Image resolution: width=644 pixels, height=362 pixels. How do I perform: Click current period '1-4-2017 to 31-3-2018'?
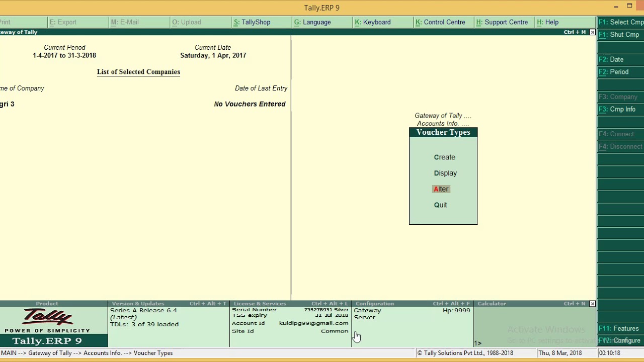[x=64, y=55]
